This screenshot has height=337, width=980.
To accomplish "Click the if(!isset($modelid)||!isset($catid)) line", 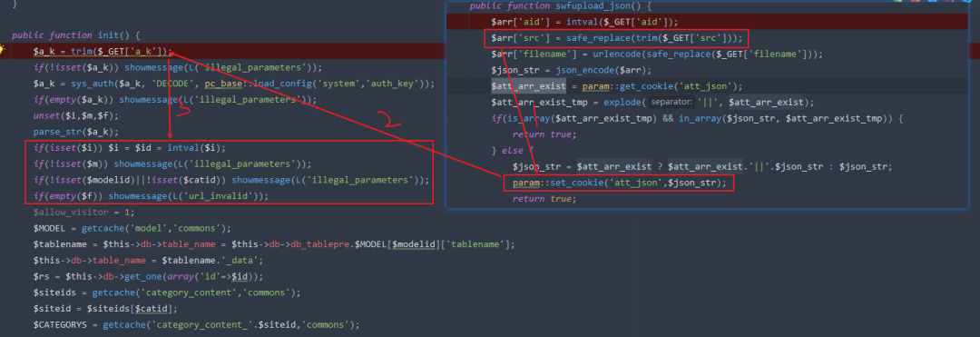I will (231, 180).
